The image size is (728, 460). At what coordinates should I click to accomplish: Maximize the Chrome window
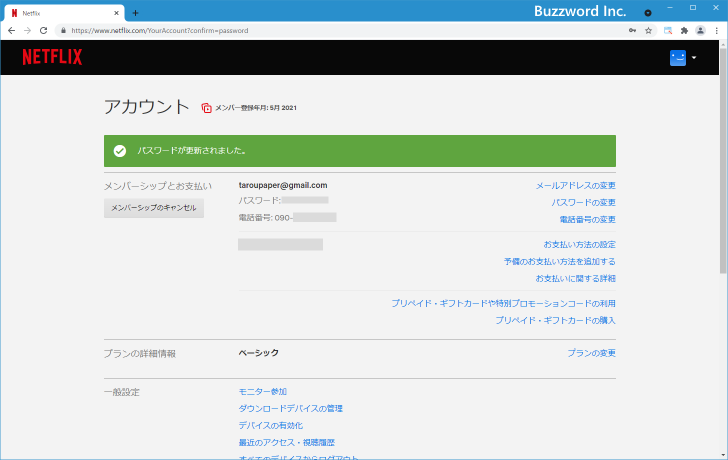click(693, 7)
